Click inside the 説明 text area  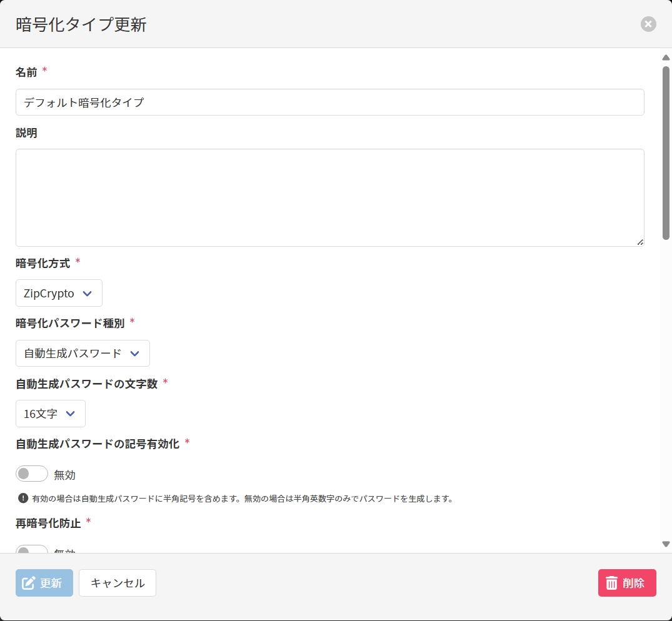329,197
